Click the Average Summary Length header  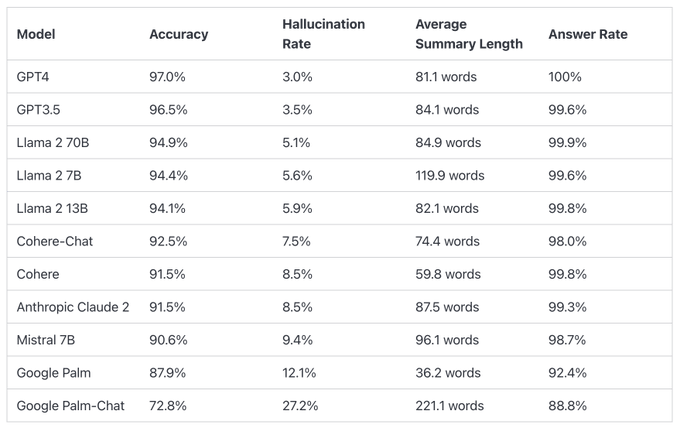[468, 34]
